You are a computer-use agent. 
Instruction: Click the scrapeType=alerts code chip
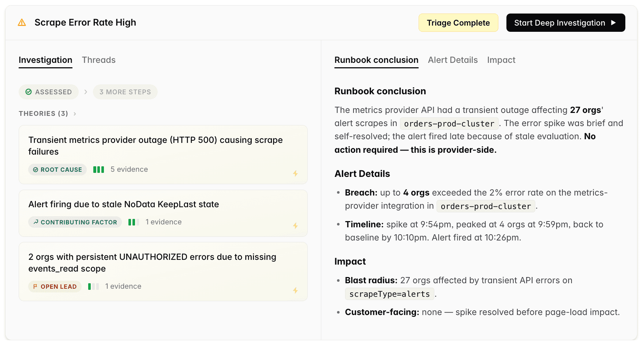point(390,294)
